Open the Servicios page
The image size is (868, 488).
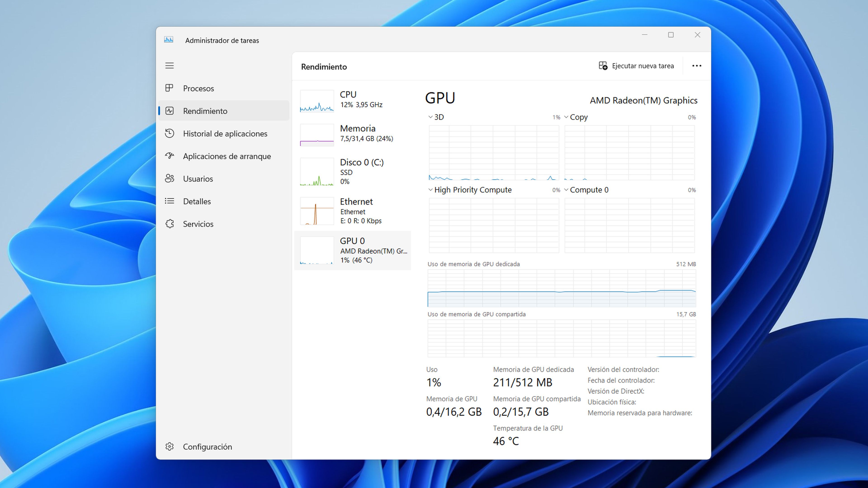click(x=224, y=224)
